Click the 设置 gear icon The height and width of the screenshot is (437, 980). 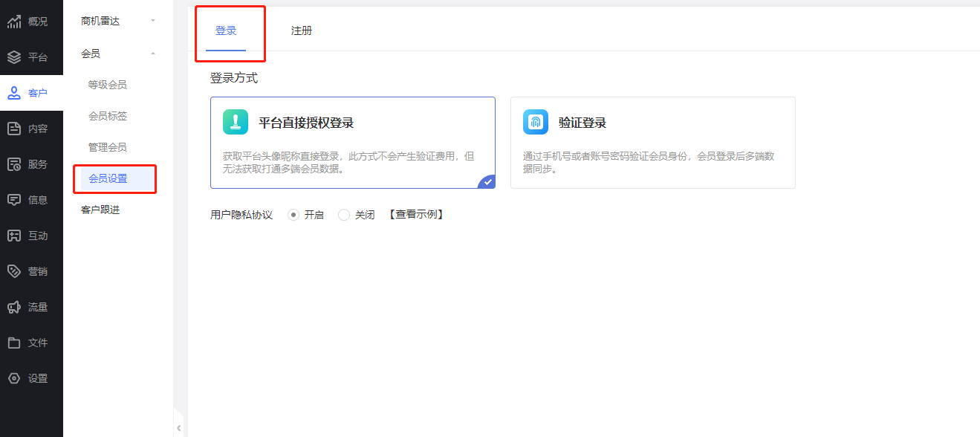click(x=14, y=378)
